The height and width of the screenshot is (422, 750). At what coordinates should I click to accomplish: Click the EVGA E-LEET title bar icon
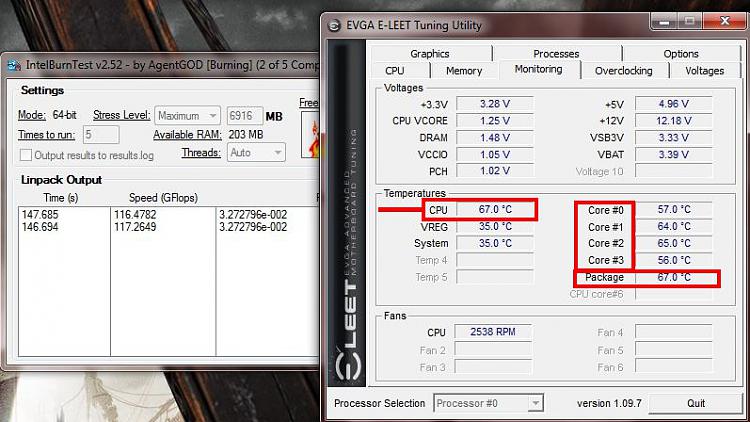click(x=335, y=25)
